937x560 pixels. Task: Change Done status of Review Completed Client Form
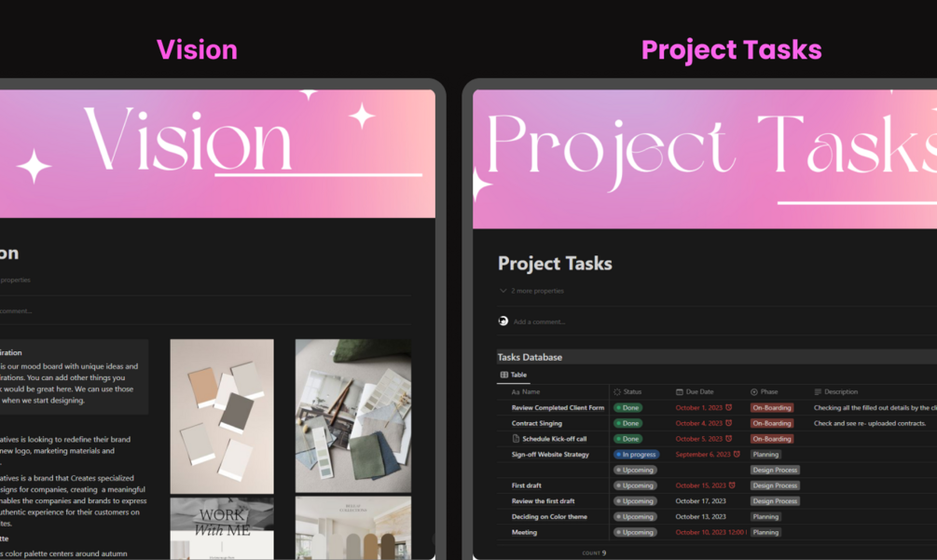tap(628, 408)
